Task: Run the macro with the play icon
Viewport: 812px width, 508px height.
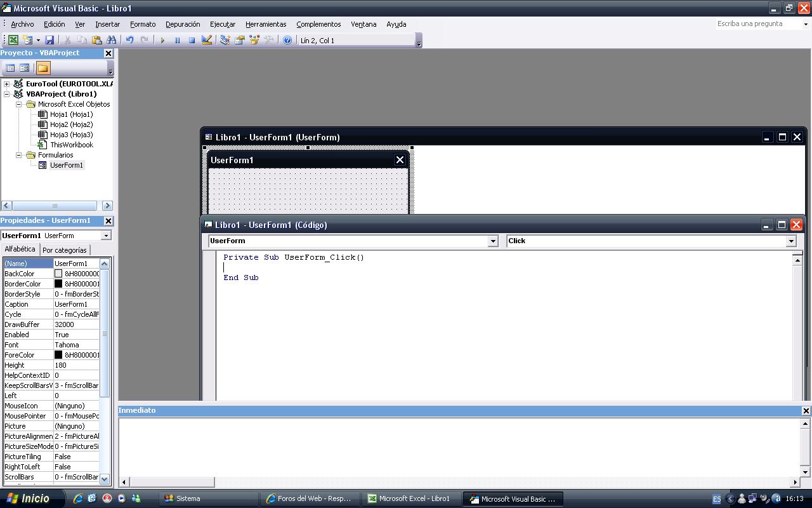Action: (162, 40)
